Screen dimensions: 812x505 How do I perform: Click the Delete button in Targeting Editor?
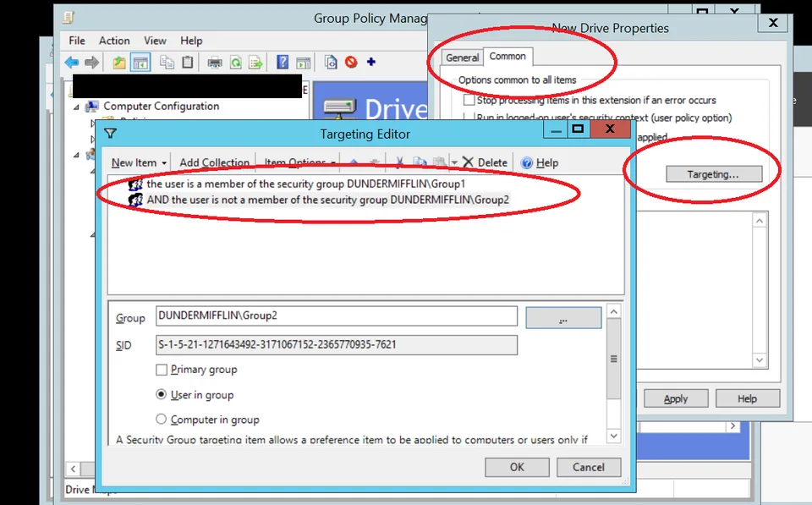coord(485,162)
